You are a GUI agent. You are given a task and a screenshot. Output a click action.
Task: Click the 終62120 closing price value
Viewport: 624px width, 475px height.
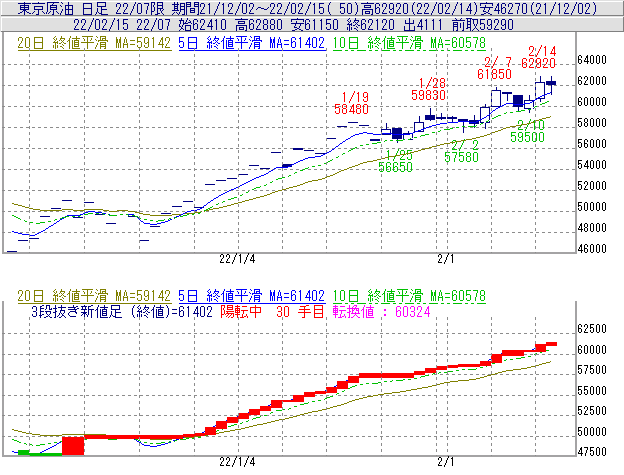click(371, 25)
